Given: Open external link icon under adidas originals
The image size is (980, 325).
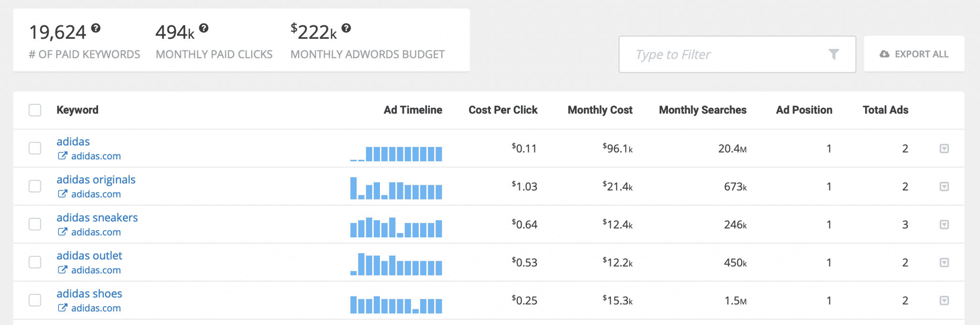Looking at the screenshot, I should tap(62, 194).
